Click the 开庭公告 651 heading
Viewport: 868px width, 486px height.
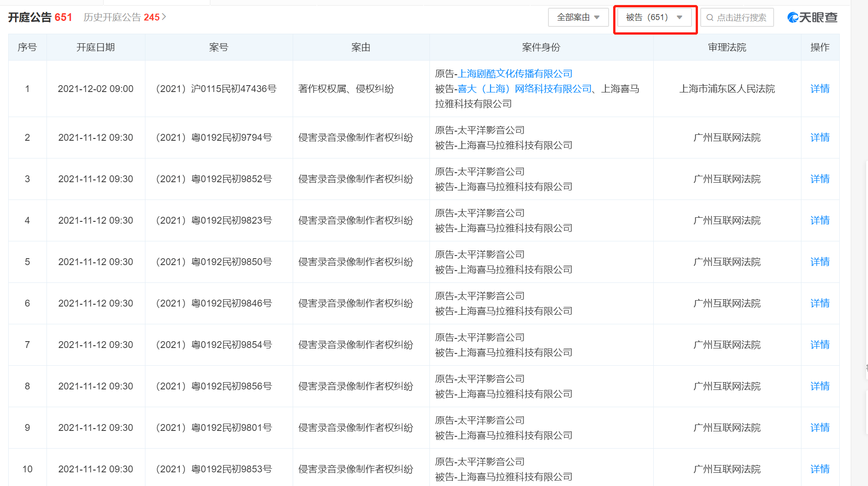40,17
